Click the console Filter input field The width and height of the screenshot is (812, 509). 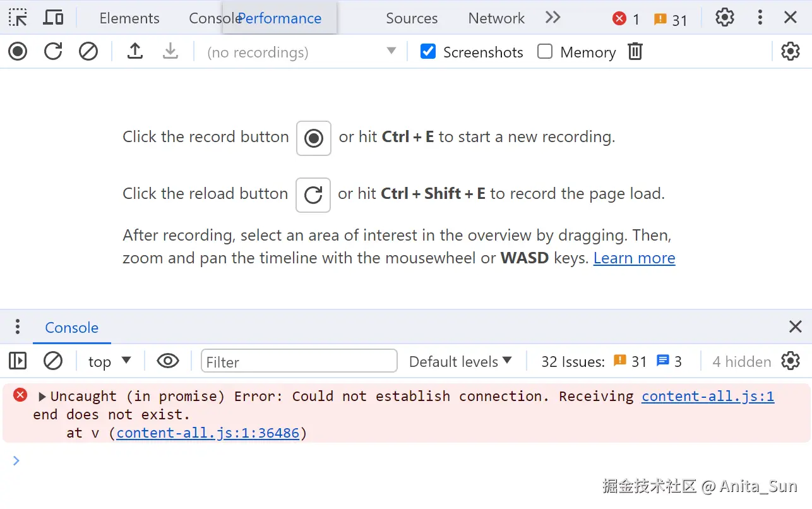299,361
